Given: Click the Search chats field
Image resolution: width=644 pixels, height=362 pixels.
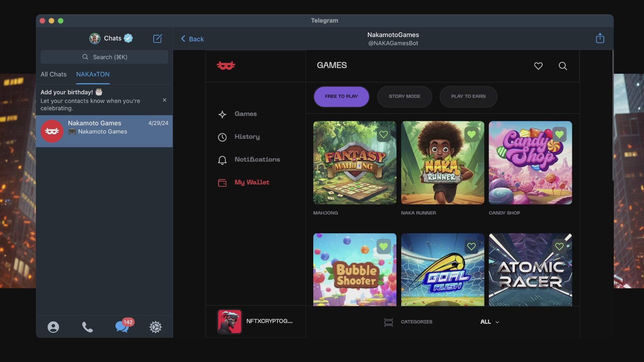Looking at the screenshot, I should pyautogui.click(x=104, y=57).
